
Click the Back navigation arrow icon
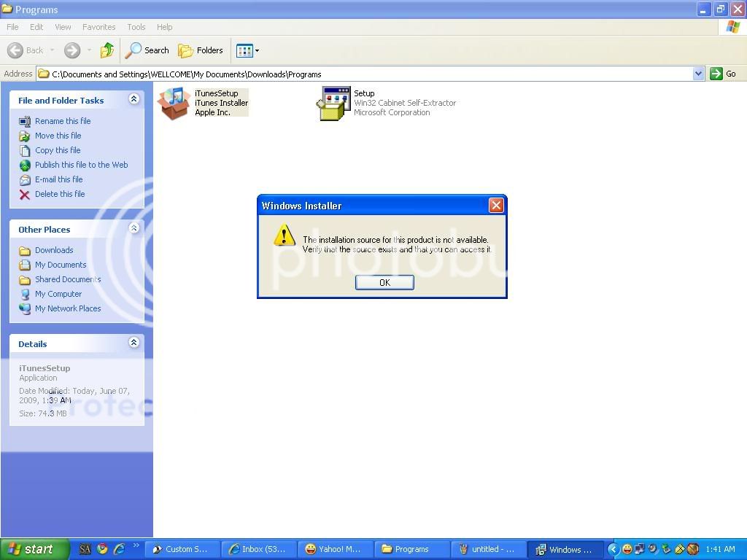[x=15, y=50]
